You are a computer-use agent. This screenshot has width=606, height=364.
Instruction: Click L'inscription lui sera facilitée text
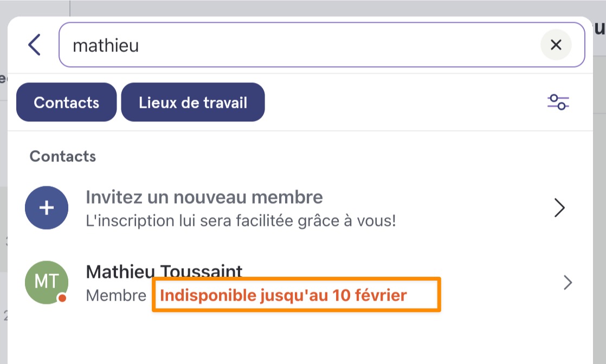(x=241, y=221)
